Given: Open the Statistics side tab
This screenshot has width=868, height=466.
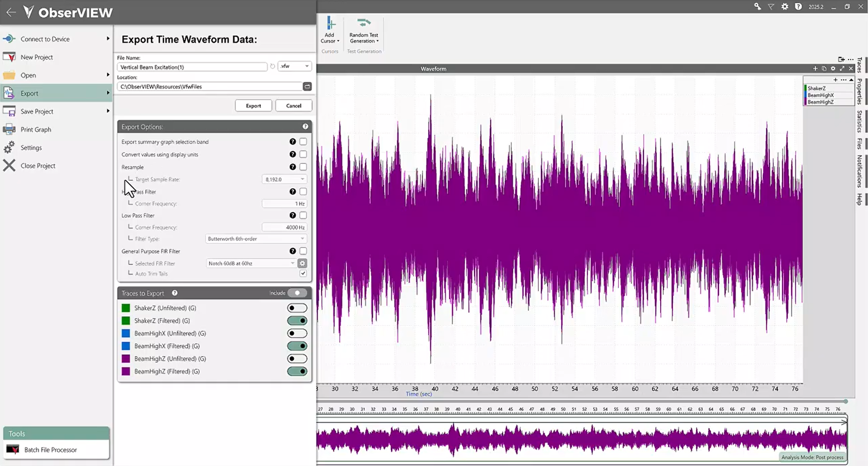Looking at the screenshot, I should coord(859,122).
